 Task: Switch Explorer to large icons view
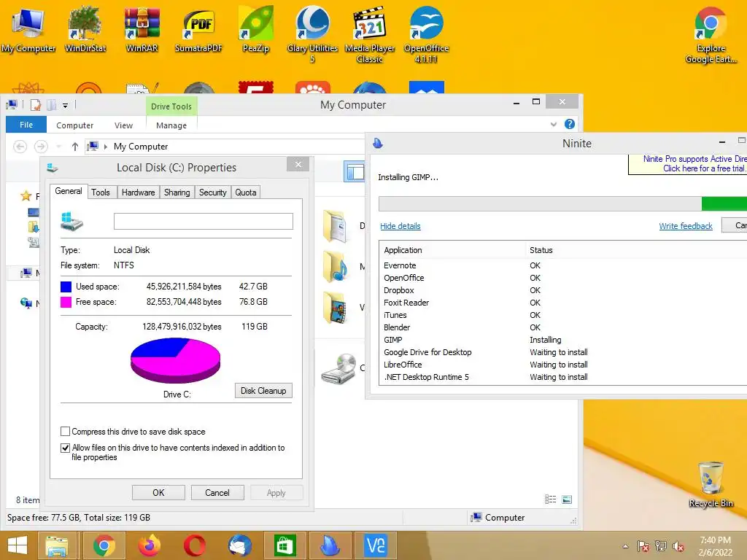(x=566, y=499)
